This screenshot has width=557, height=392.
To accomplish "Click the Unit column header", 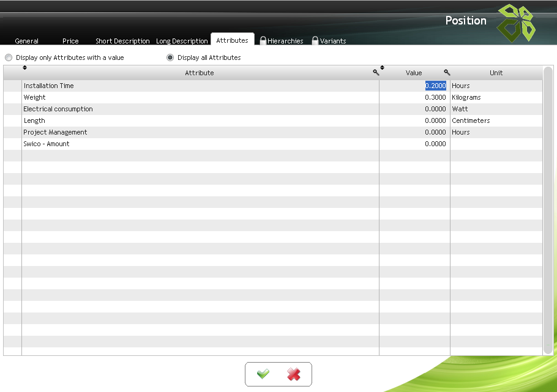I will [496, 73].
